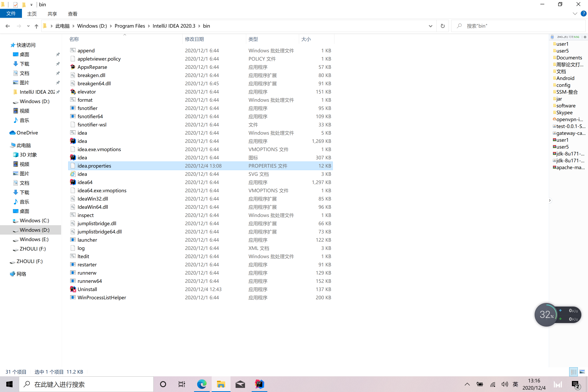Open the address bar history dropdown
The image size is (588, 392).
click(x=430, y=26)
